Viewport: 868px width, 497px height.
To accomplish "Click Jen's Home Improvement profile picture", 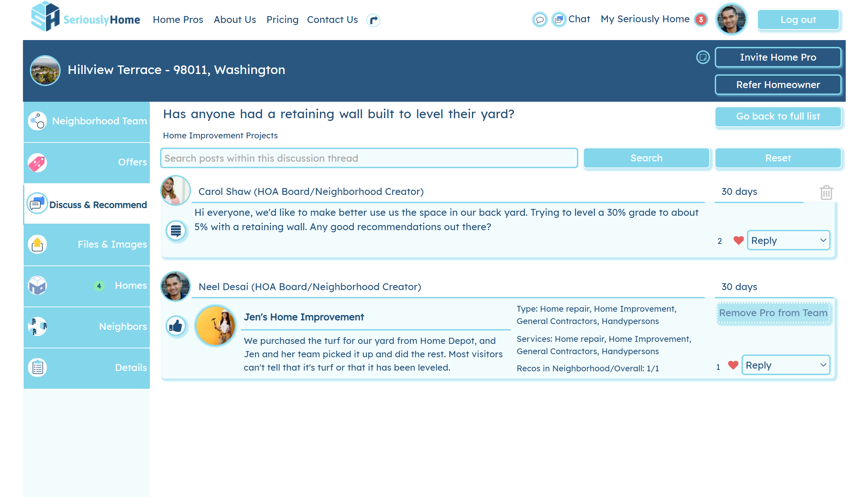I will 216,326.
